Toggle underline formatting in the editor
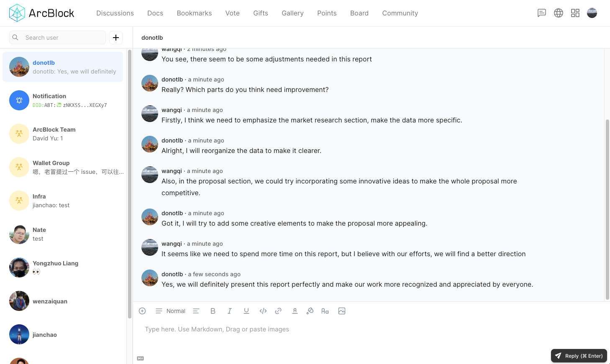 click(x=246, y=311)
